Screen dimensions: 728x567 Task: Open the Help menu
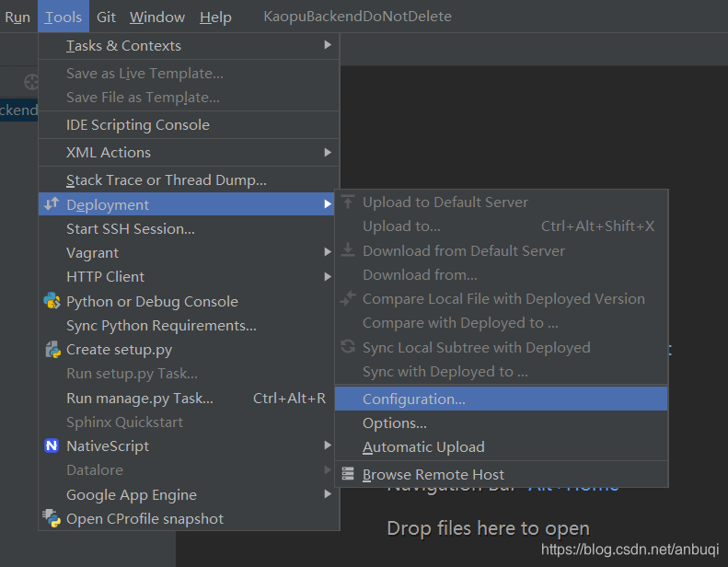[215, 17]
